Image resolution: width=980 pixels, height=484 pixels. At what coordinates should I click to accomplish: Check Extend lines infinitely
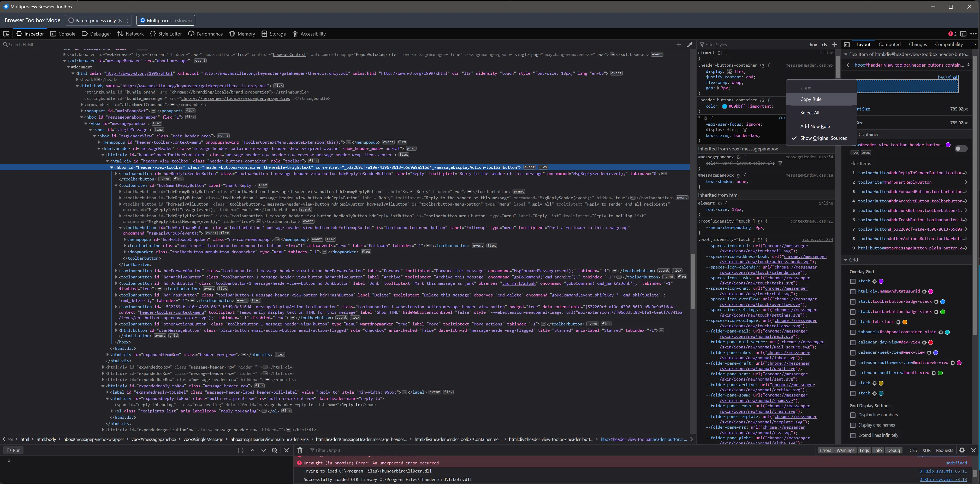853,436
